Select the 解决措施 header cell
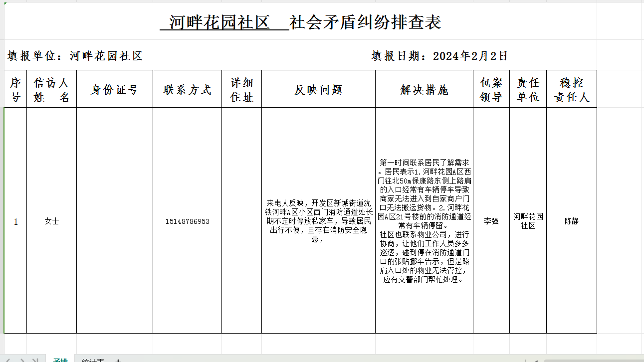 pos(425,89)
